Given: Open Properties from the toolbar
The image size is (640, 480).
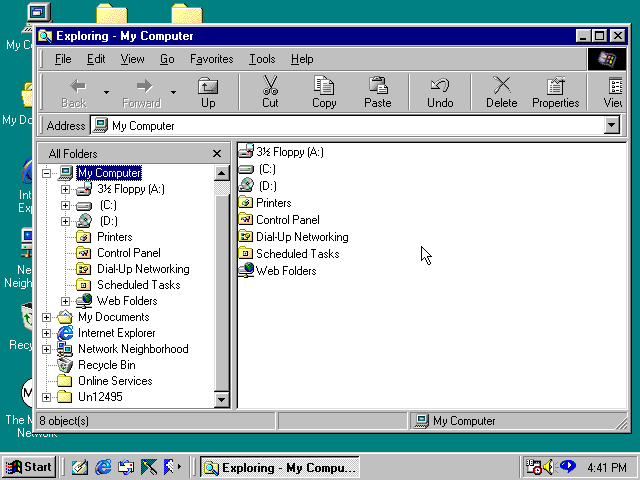Looking at the screenshot, I should (556, 93).
